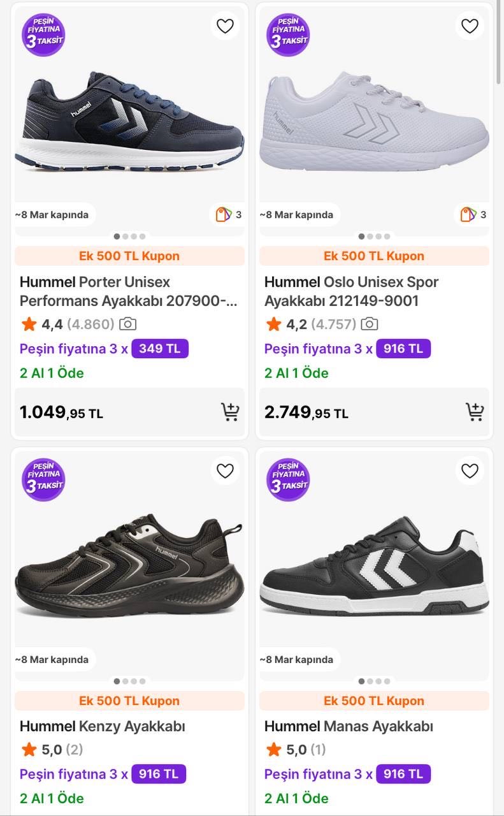Image resolution: width=504 pixels, height=816 pixels.
Task: Toggle the heart on Hummel Kenzy shoe
Action: 225,471
